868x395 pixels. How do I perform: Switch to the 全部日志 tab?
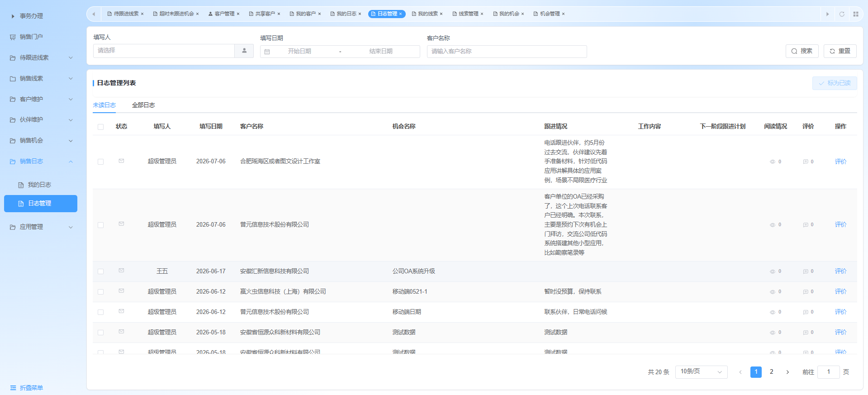pos(143,105)
